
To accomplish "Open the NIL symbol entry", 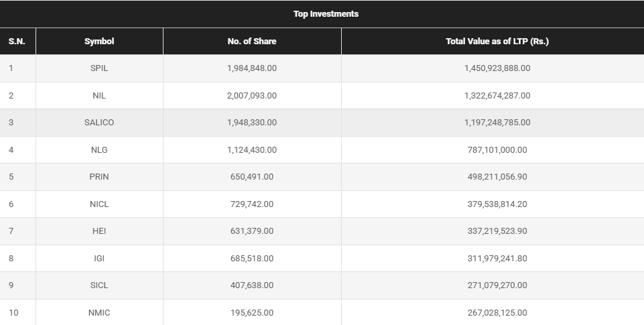I will [99, 96].
